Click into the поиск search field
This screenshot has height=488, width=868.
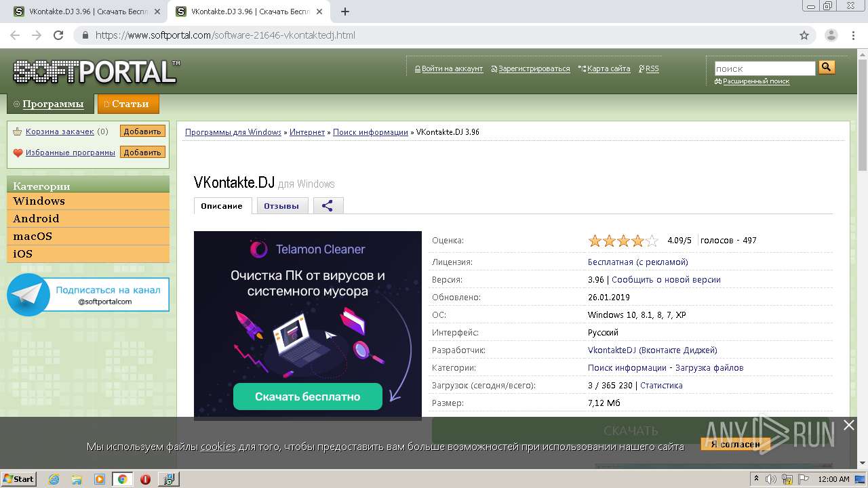tap(765, 68)
